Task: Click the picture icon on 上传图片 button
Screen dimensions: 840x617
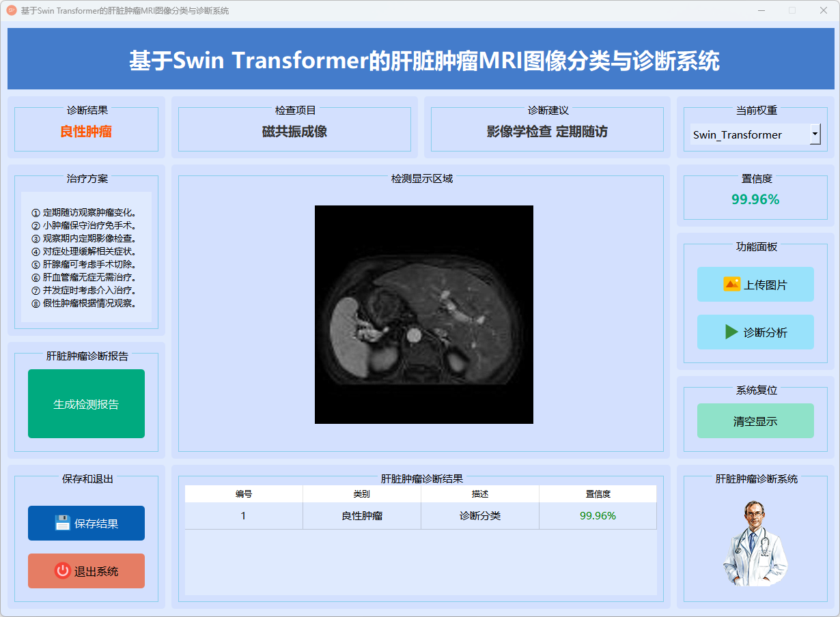Action: click(x=731, y=285)
